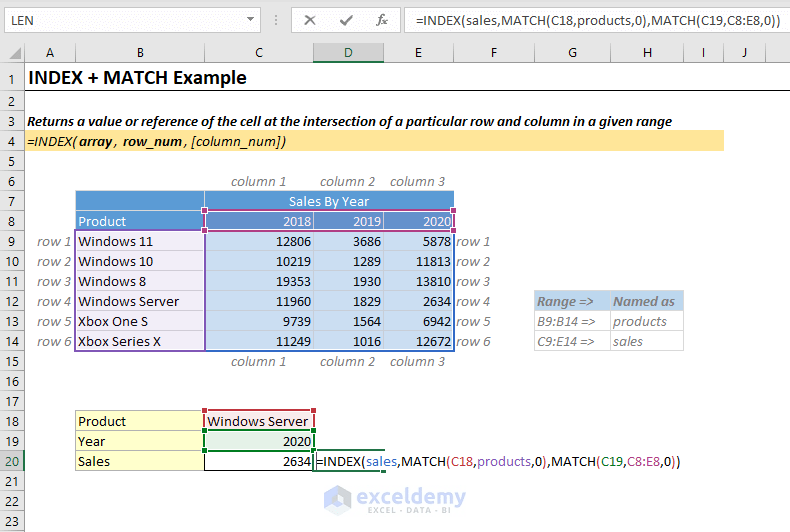Image resolution: width=790 pixels, height=532 pixels.
Task: Select column C header
Action: pyautogui.click(x=259, y=52)
